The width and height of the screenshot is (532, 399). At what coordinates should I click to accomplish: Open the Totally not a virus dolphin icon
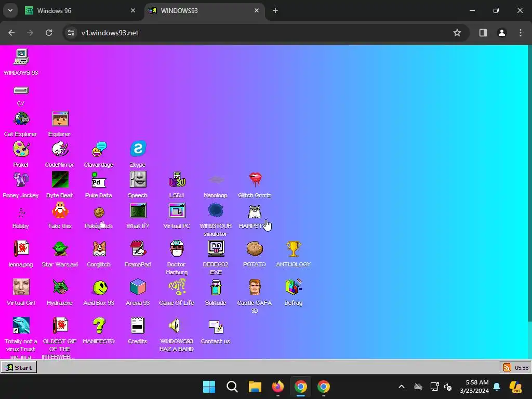point(21,325)
